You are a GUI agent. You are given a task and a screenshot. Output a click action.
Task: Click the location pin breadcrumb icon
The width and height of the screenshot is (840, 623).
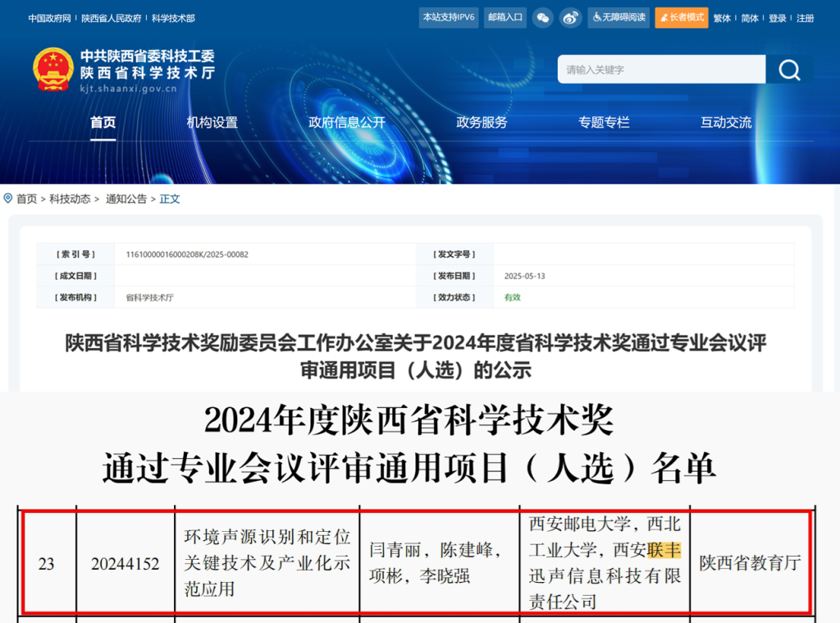8,199
